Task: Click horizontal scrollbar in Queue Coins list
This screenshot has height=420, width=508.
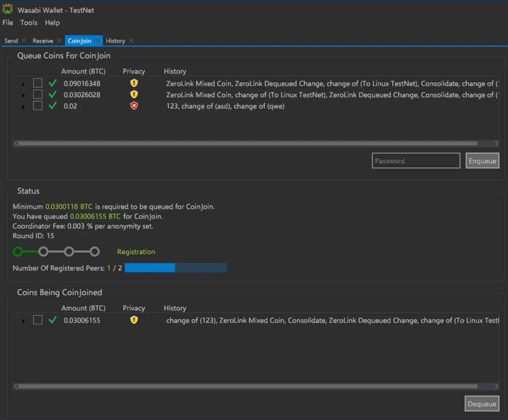Action: (x=248, y=143)
